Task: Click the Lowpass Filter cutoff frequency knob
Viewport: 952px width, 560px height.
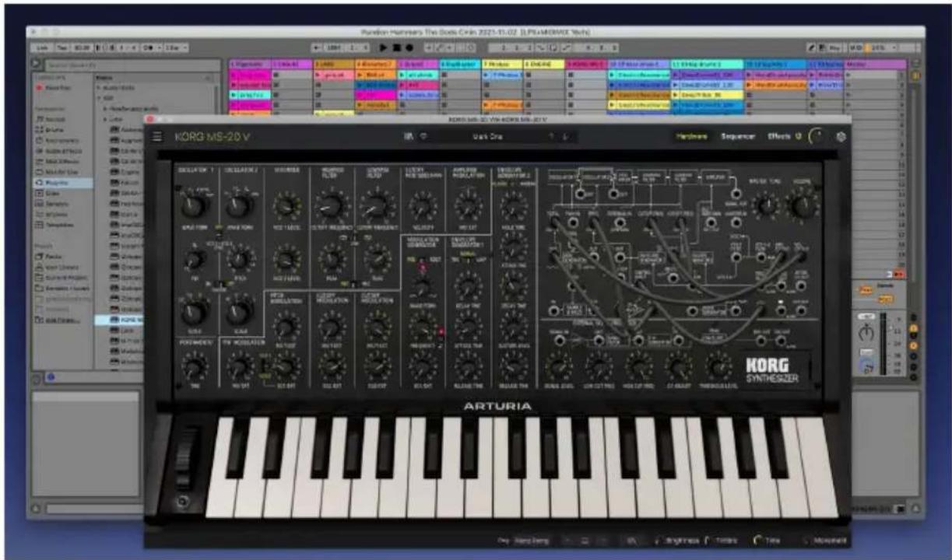Action: coord(378,206)
